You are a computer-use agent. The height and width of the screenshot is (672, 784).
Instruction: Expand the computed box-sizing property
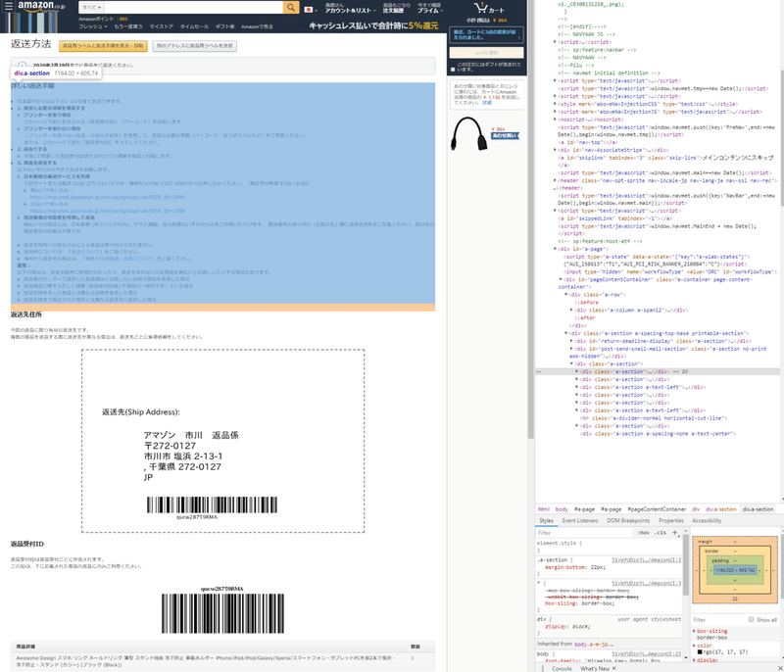694,631
